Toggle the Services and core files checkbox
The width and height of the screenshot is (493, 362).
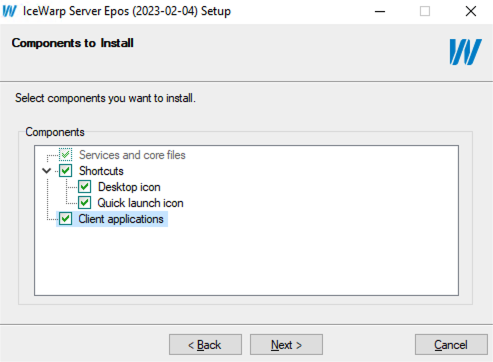pyautogui.click(x=65, y=155)
